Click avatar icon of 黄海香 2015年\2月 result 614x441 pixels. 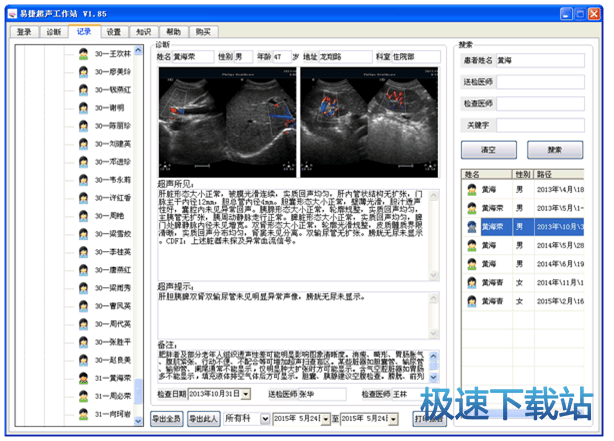[472, 301]
